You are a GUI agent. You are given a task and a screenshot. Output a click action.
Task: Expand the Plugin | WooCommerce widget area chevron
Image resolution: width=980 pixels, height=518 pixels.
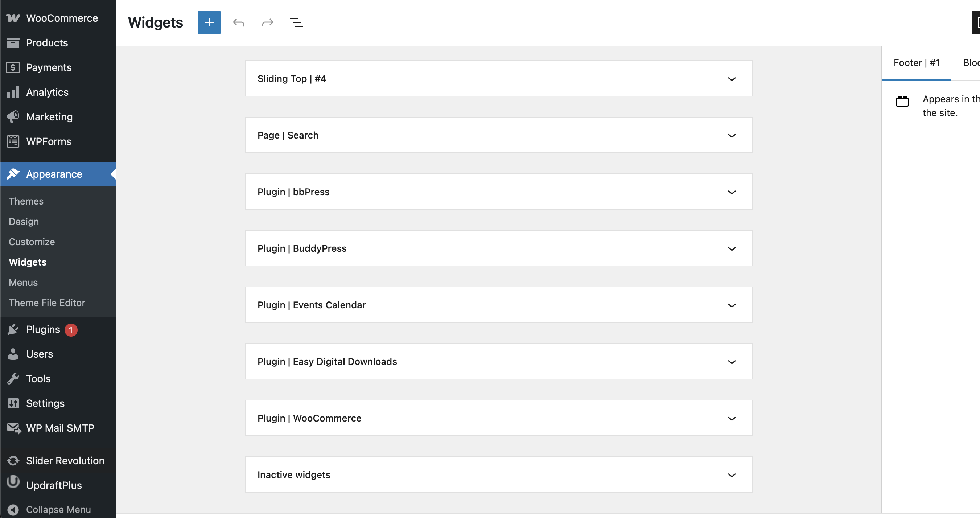point(731,418)
